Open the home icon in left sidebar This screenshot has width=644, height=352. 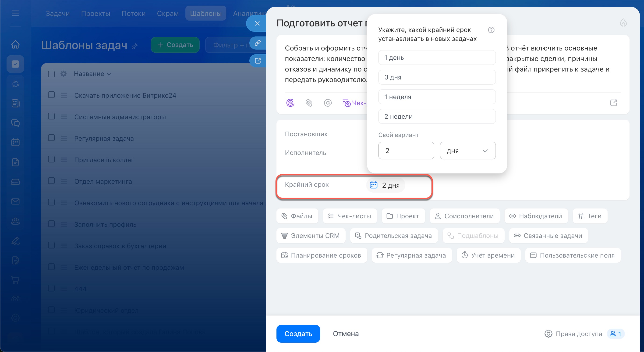(15, 44)
